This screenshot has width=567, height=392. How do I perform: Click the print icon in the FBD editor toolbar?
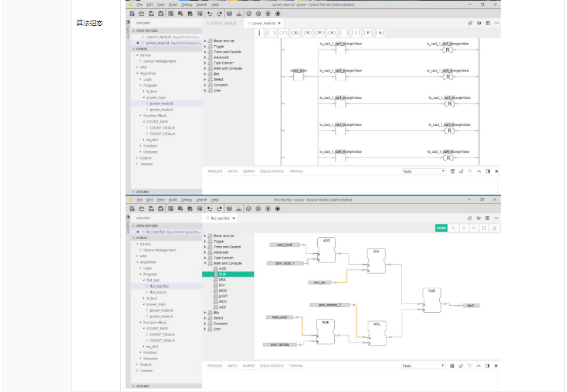494,228
